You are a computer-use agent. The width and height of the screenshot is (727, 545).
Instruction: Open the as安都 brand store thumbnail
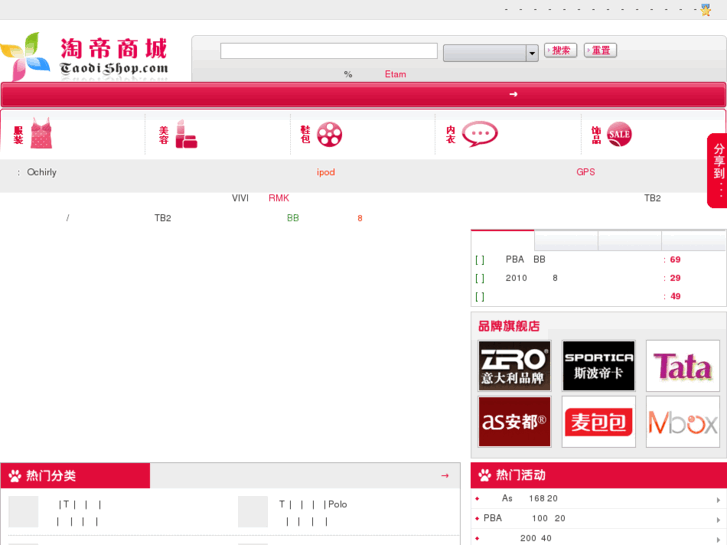click(x=515, y=422)
